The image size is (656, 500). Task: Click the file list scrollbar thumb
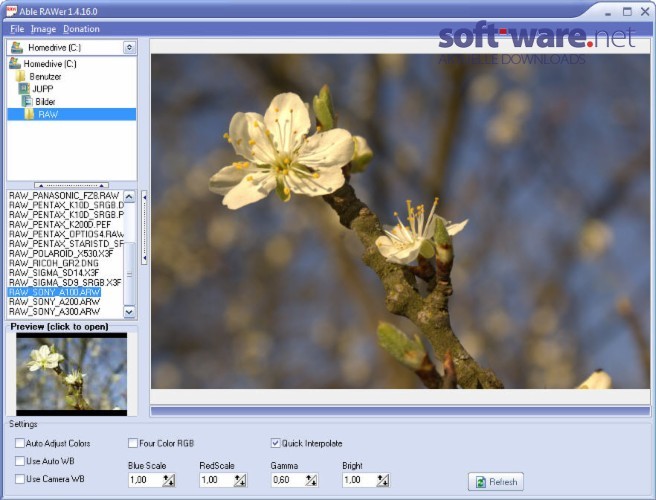coord(129,274)
